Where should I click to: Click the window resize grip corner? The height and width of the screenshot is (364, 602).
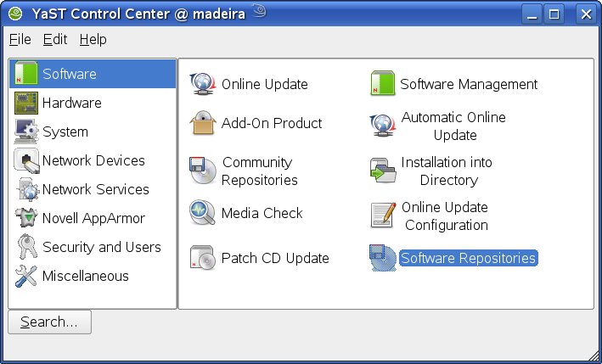coord(594,356)
